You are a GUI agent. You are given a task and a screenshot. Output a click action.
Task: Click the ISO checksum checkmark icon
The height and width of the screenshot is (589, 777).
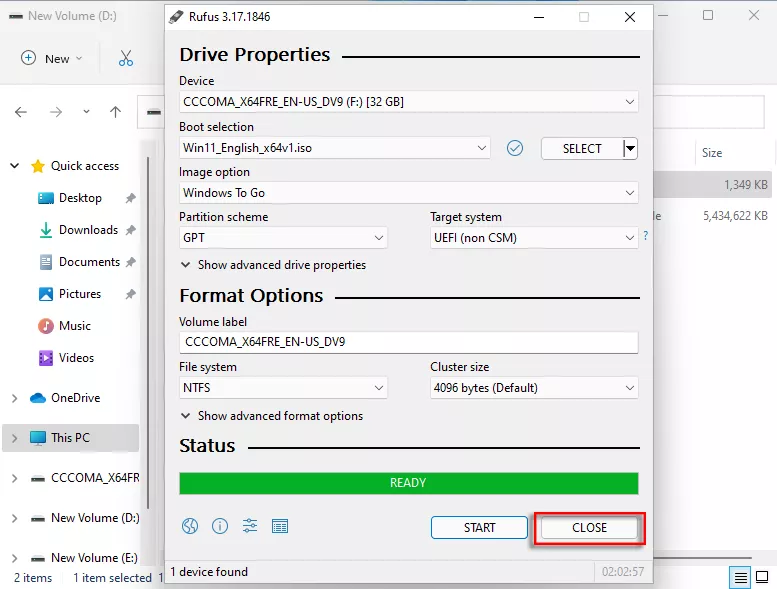click(x=515, y=148)
